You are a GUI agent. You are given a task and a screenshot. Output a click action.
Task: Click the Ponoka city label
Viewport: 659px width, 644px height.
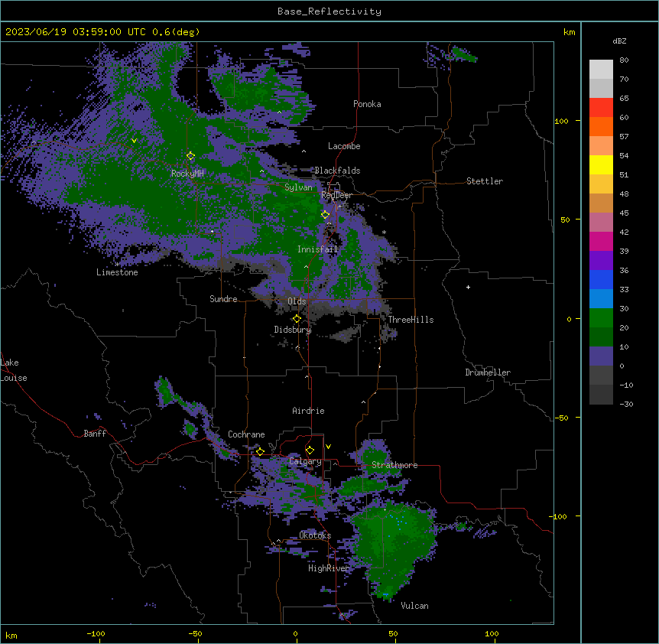(367, 104)
